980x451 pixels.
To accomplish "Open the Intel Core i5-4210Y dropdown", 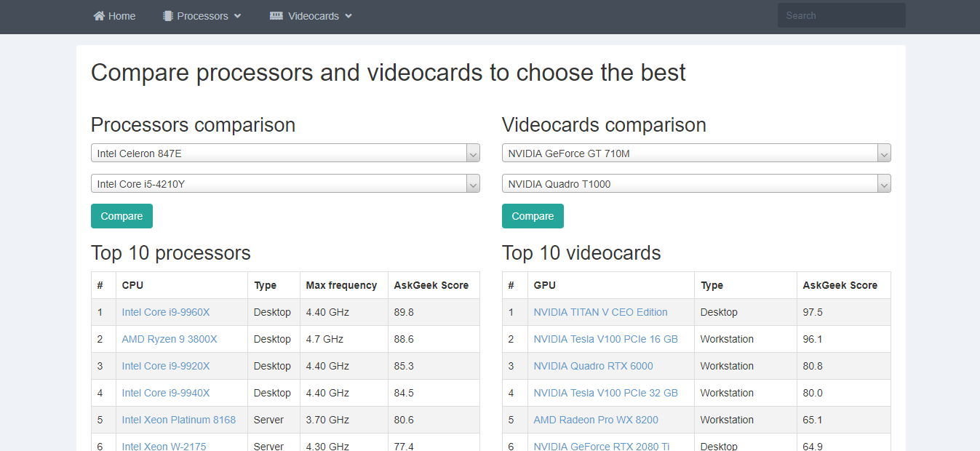I will point(285,184).
